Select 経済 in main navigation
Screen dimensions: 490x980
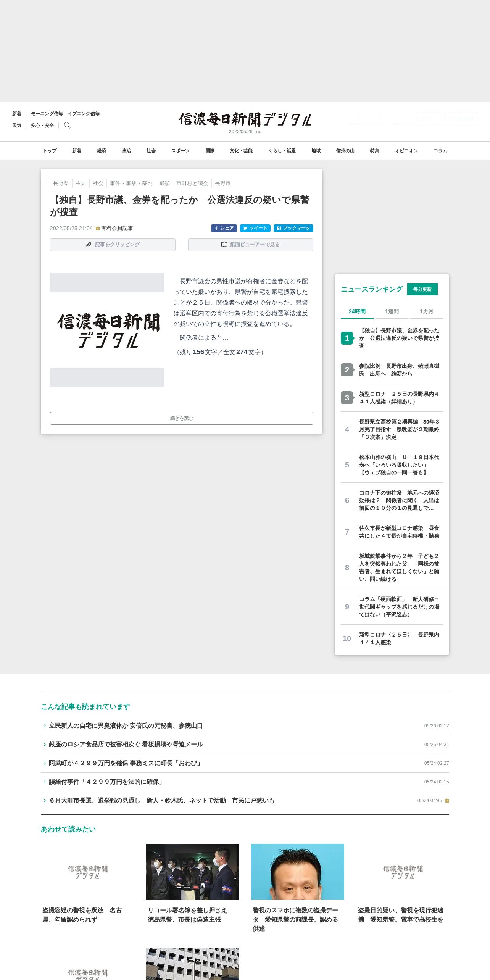click(102, 151)
